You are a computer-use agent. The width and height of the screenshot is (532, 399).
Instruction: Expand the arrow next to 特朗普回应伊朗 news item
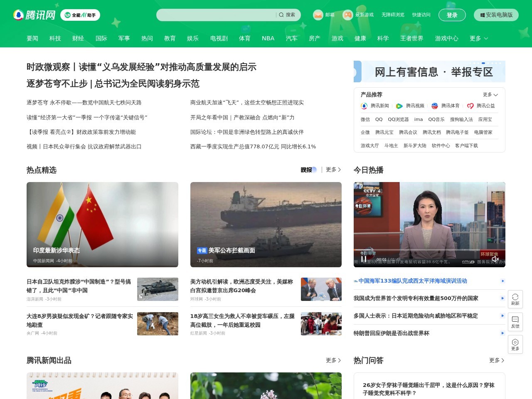click(x=502, y=333)
